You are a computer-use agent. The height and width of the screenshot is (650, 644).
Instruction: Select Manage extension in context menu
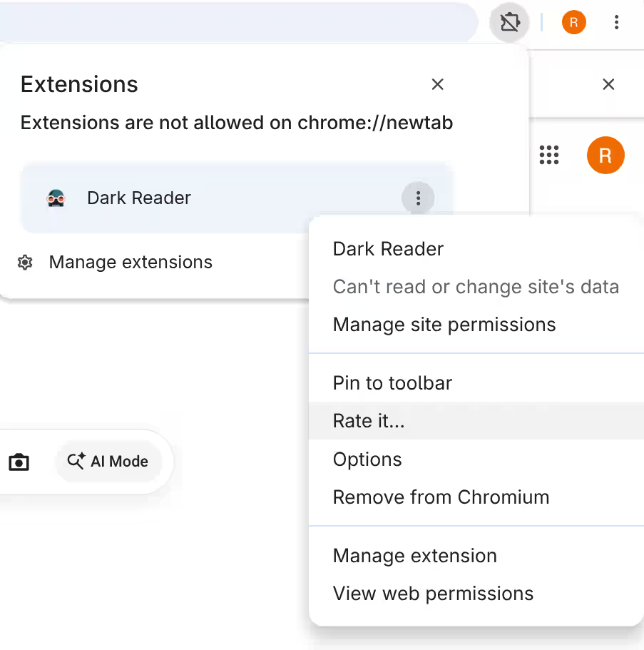pyautogui.click(x=476, y=556)
